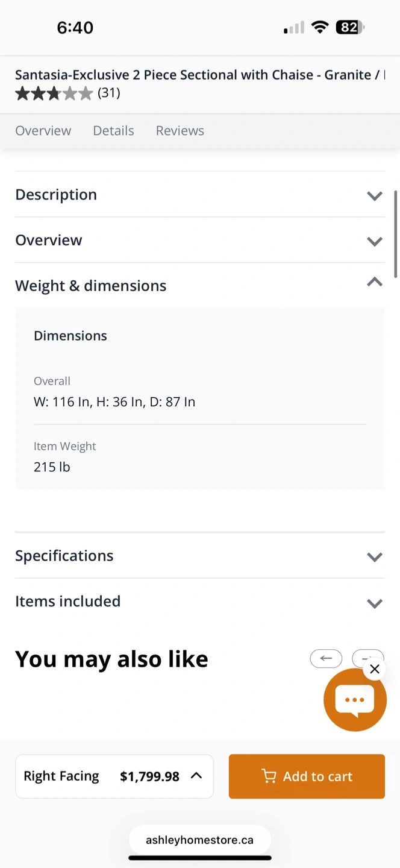Click the previous arrow in carousel
Image resolution: width=400 pixels, height=868 pixels.
point(326,658)
